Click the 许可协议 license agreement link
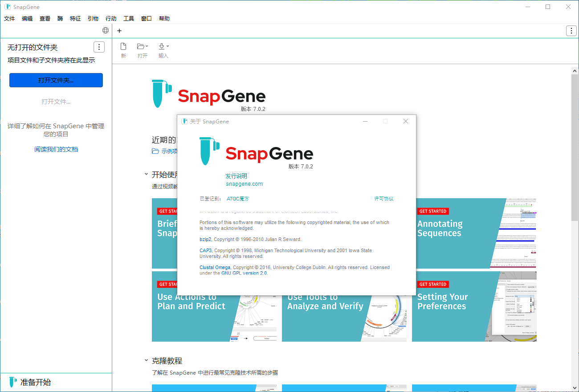This screenshot has height=392, width=579. pos(384,199)
